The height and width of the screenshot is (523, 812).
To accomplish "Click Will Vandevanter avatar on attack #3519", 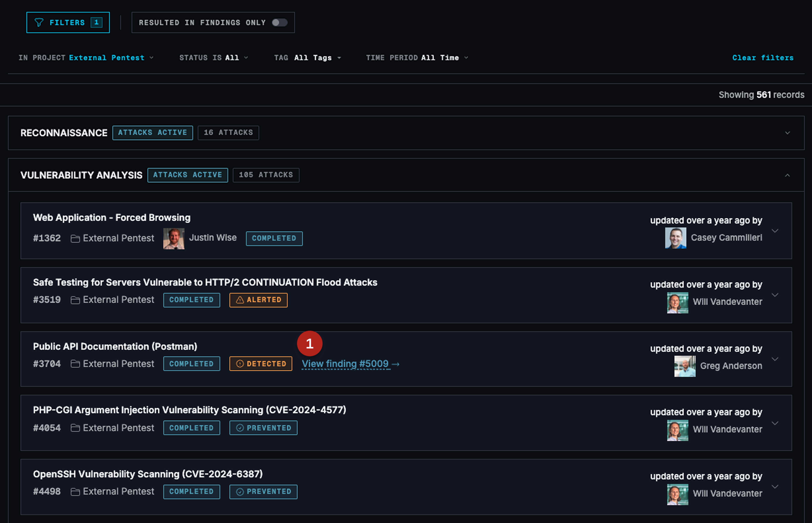I will 677,303.
